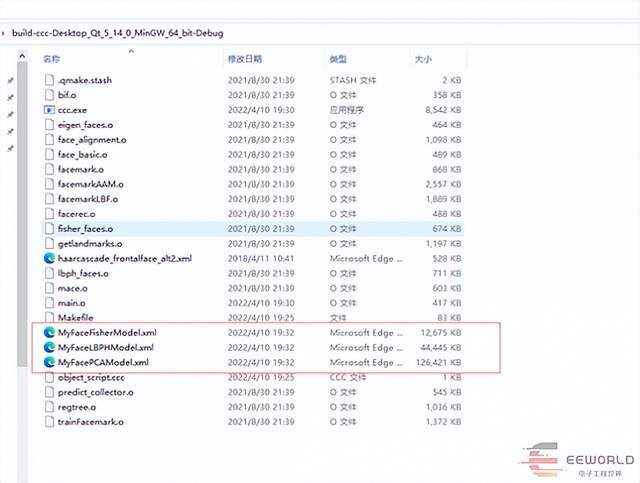640x483 pixels.
Task: Click the file icon next to Makefile
Action: 49,317
